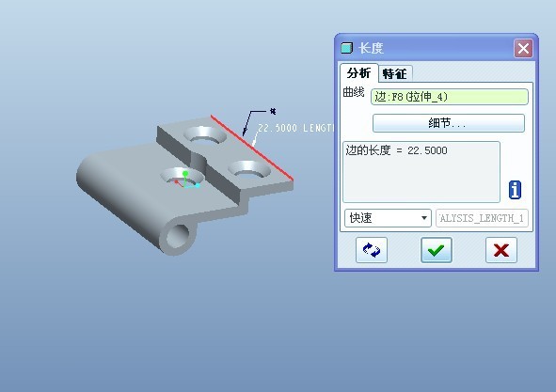Click the right countersunk hole on plate
Image resolution: width=556 pixels, height=392 pixels.
[249, 168]
